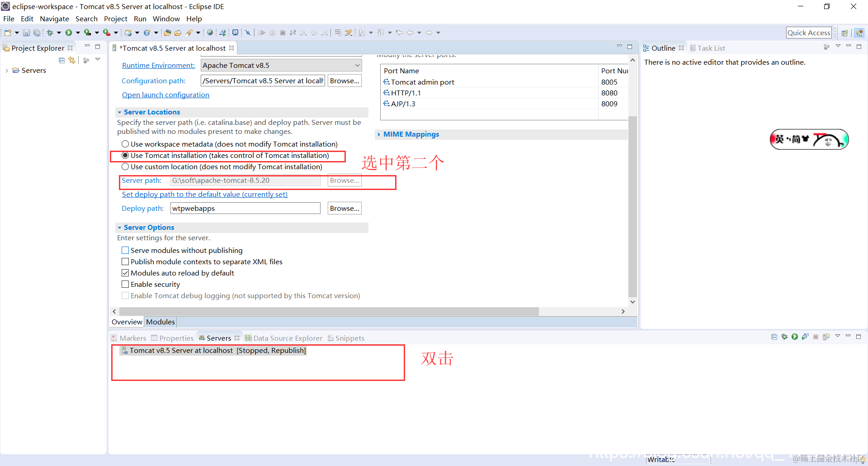Click Collapse All in Project Explorer
Screen dimensions: 868x466
pyautogui.click(x=61, y=60)
